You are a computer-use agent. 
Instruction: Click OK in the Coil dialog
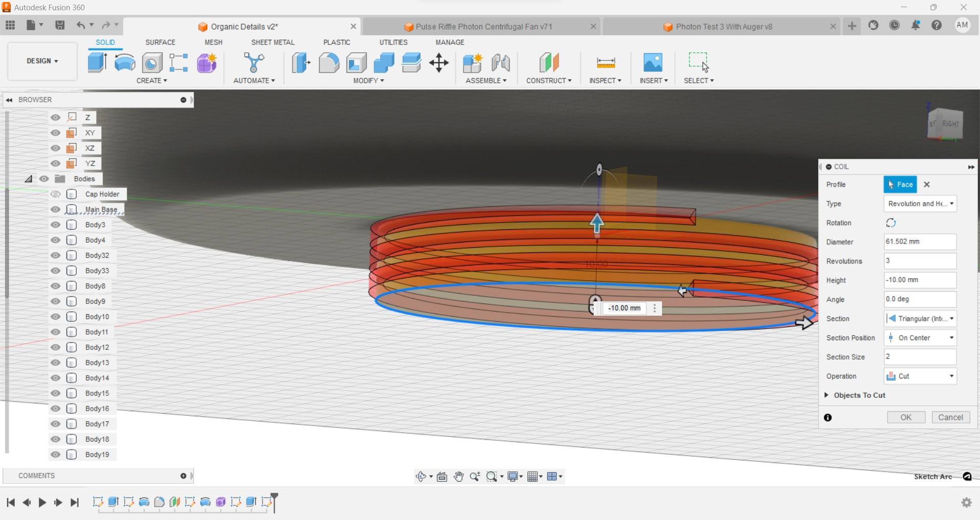906,417
